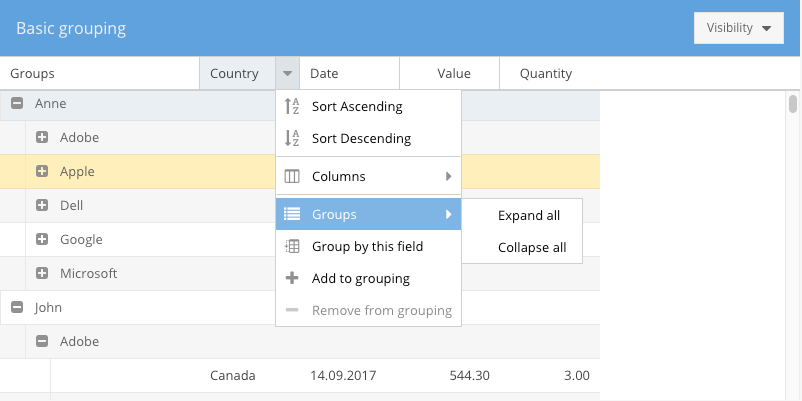The height and width of the screenshot is (401, 802).
Task: Click the Sort Descending icon
Action: (x=292, y=139)
